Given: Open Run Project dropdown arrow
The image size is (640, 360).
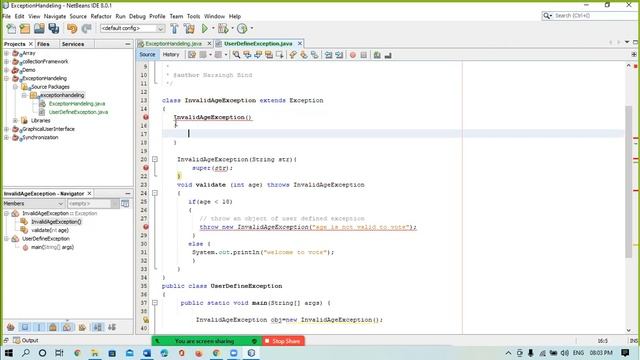Looking at the screenshot, I should (x=213, y=29).
